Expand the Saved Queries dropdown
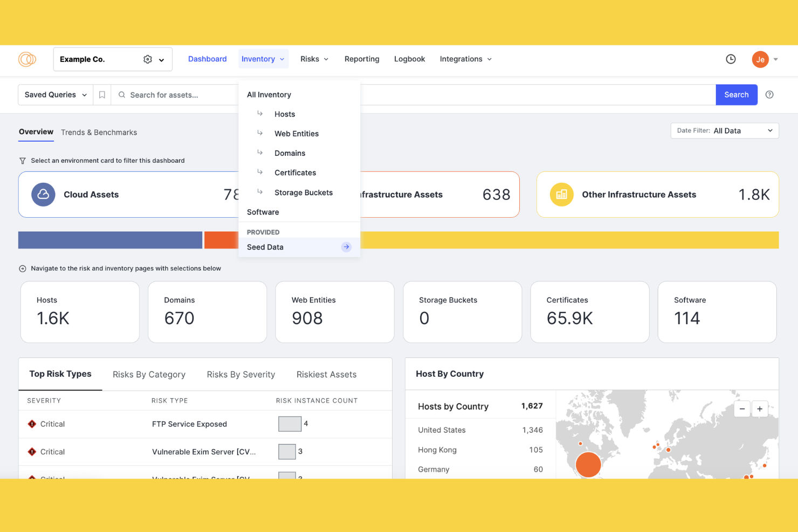The height and width of the screenshot is (532, 798). click(54, 94)
